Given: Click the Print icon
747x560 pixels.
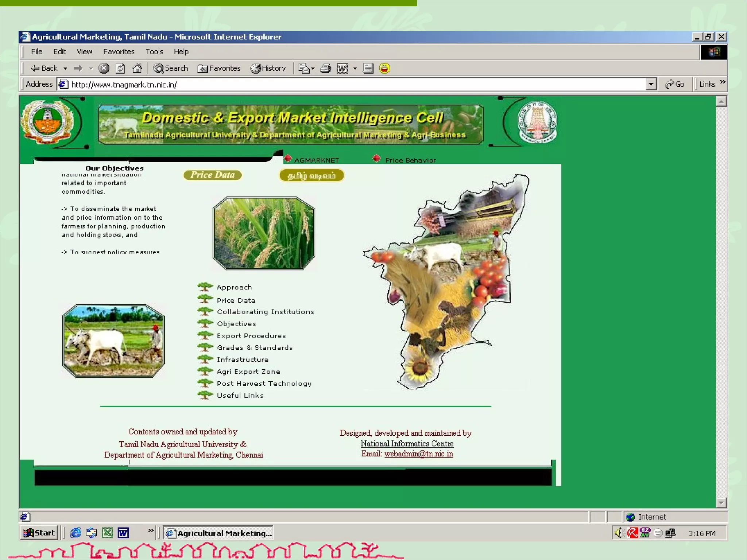Looking at the screenshot, I should [x=325, y=68].
